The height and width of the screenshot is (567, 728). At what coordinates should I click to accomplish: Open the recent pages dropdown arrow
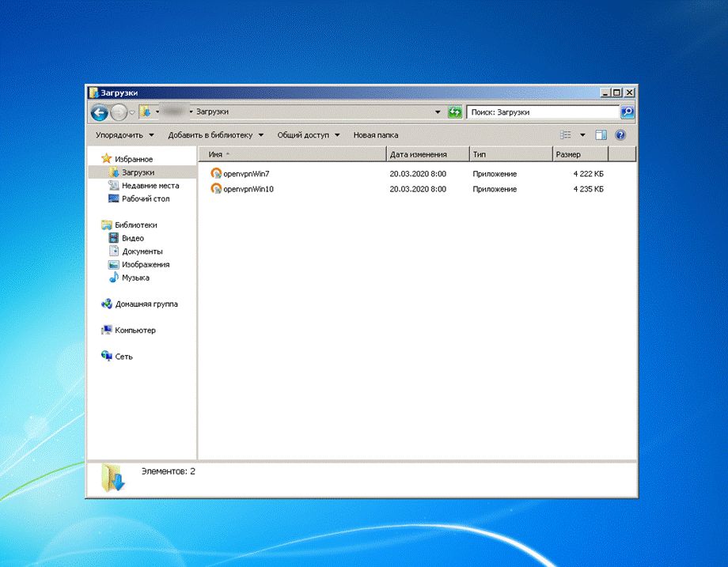tap(132, 112)
